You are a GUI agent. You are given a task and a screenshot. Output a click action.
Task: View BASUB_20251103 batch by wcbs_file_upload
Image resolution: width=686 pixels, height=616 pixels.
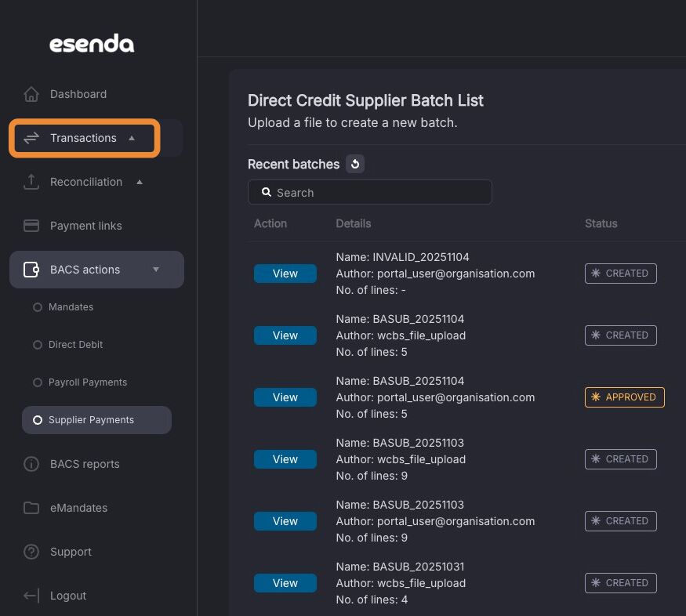(285, 459)
